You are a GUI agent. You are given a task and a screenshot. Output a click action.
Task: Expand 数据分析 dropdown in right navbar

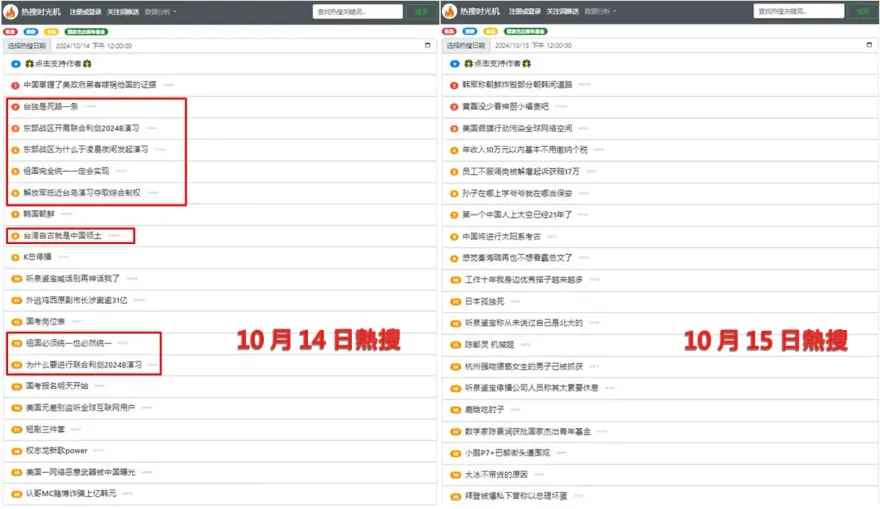(600, 12)
